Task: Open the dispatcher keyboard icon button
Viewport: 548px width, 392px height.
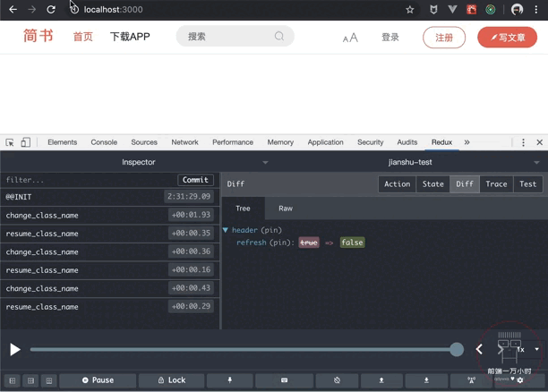Action: pos(284,380)
